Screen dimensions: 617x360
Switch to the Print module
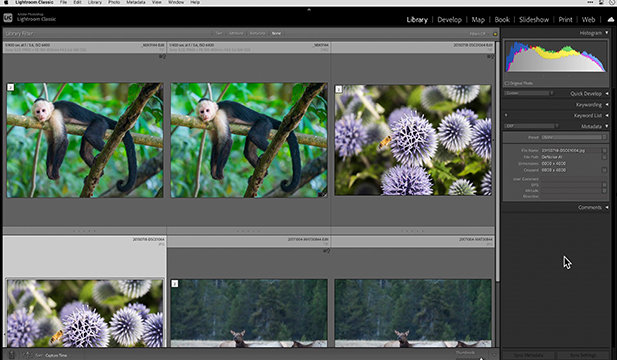[x=565, y=20]
